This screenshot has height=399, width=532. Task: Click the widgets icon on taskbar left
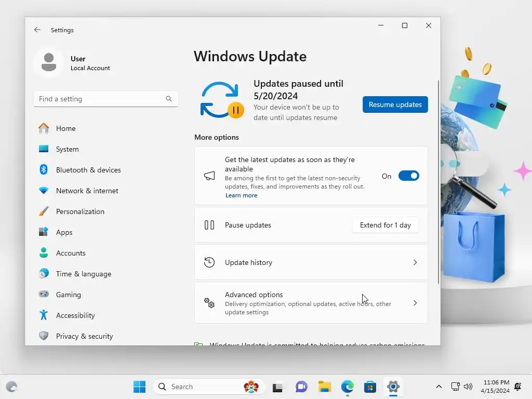(11, 387)
